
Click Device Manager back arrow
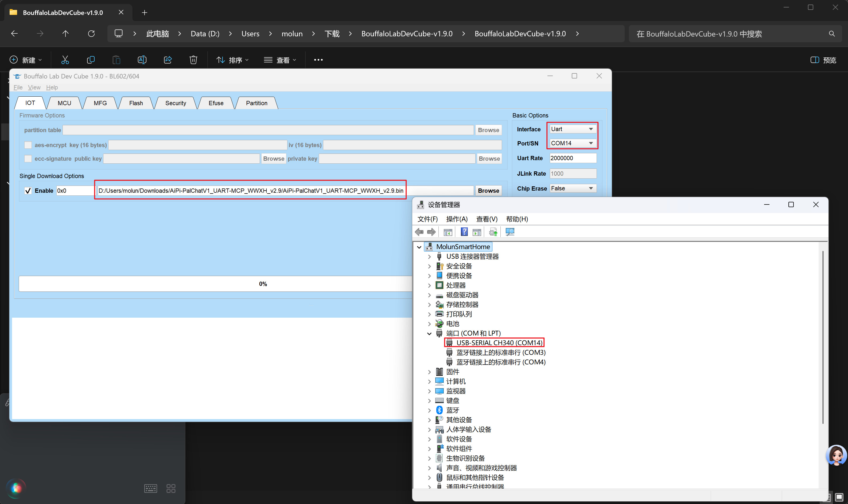point(419,232)
